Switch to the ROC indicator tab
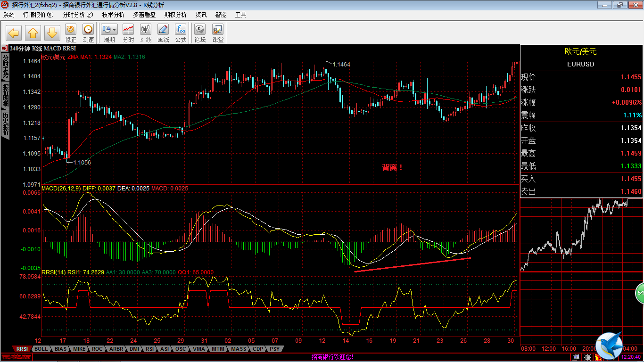Image resolution: width=644 pixels, height=362 pixels. (x=97, y=349)
